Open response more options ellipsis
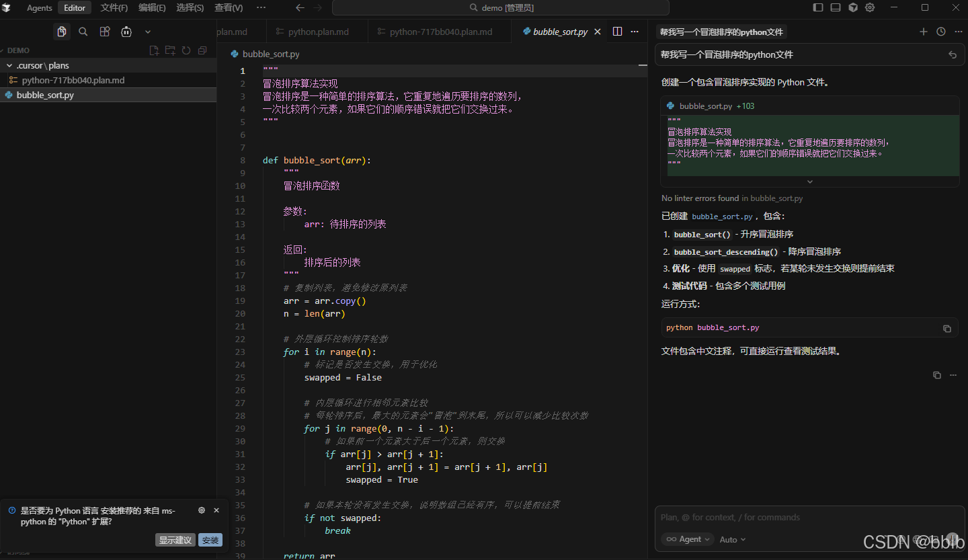Screen dimensions: 968x560 point(953,375)
